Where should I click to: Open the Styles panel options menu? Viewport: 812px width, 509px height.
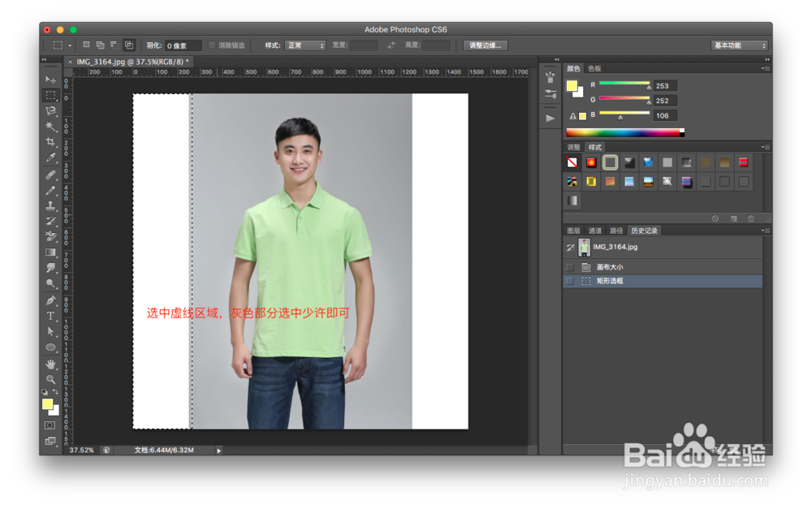pos(766,147)
